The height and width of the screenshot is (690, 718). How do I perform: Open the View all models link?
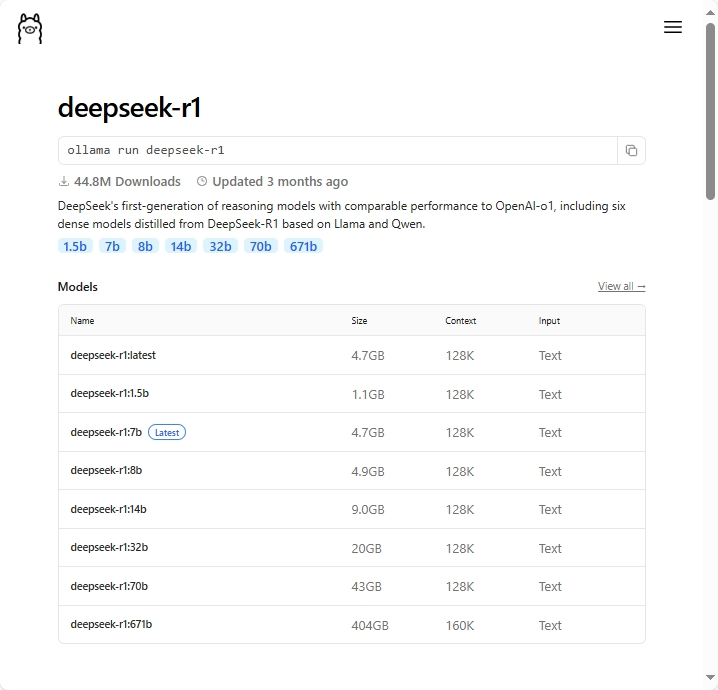point(621,287)
